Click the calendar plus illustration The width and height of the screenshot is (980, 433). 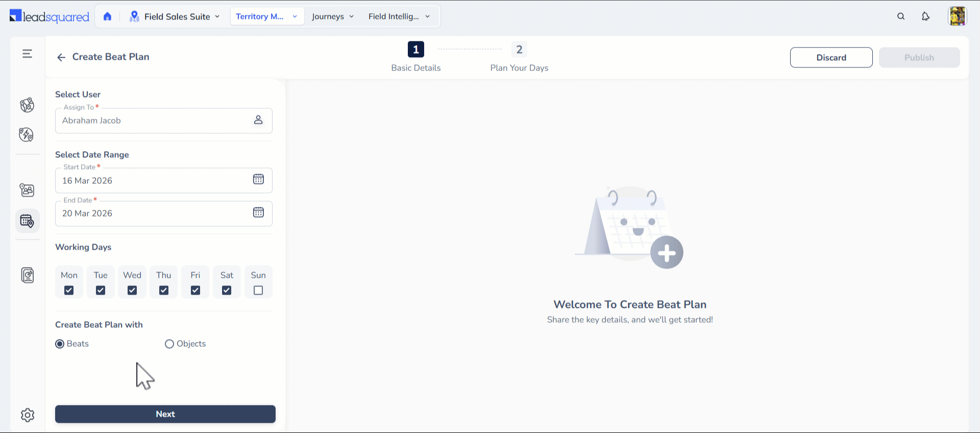pos(630,227)
